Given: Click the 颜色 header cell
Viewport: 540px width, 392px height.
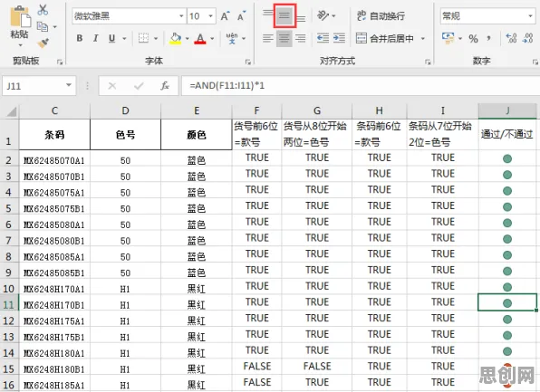Looking at the screenshot, I should (197, 135).
